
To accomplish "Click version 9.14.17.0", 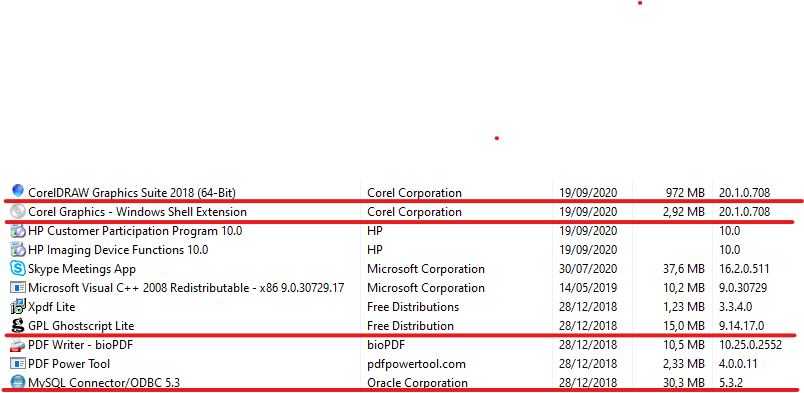I will point(741,326).
